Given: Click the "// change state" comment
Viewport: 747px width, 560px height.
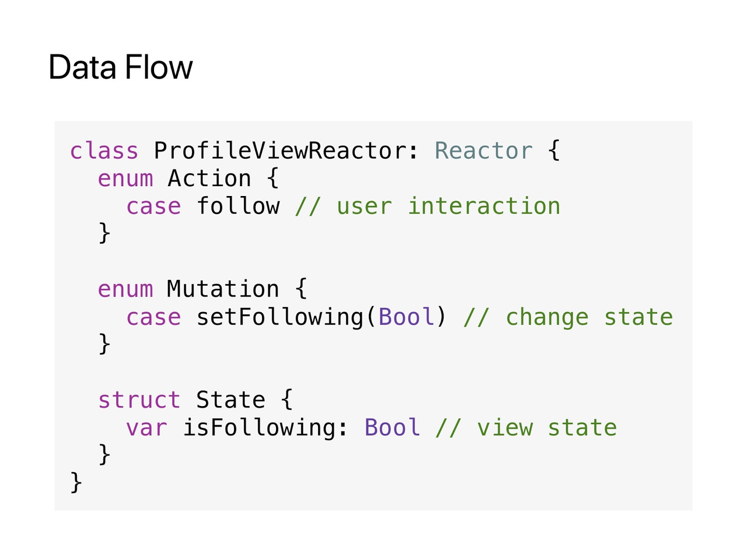Looking at the screenshot, I should tap(568, 317).
